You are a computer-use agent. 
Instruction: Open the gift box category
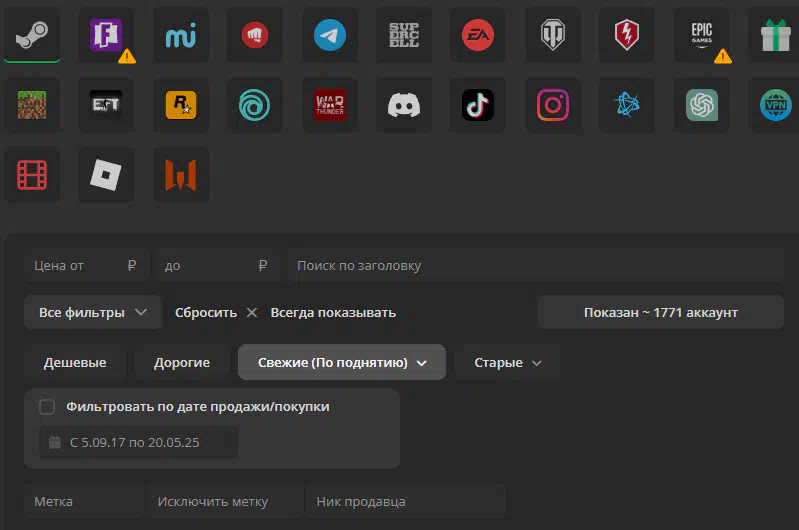click(x=775, y=35)
